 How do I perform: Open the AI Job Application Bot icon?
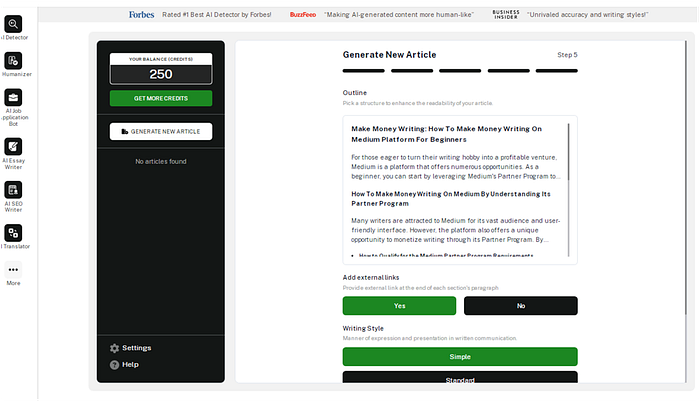pyautogui.click(x=13, y=98)
